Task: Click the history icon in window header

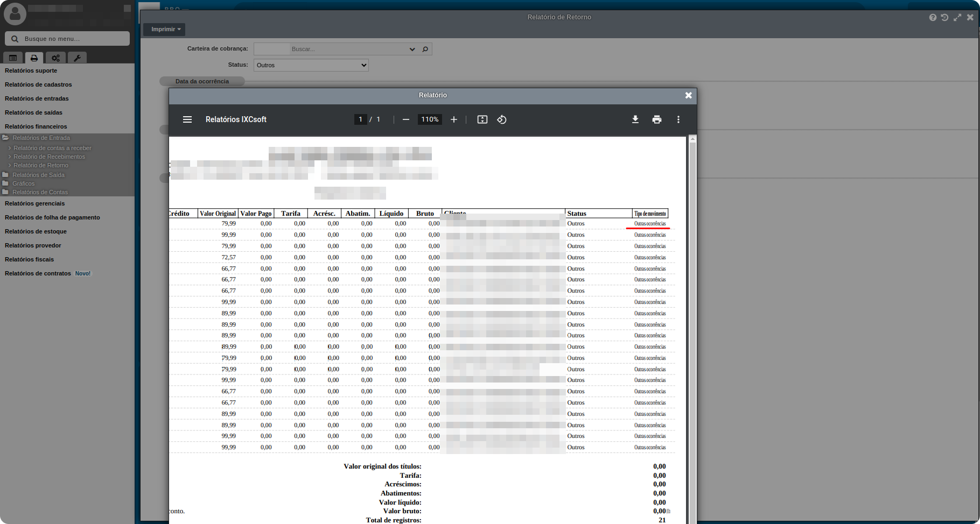Action: (x=944, y=17)
